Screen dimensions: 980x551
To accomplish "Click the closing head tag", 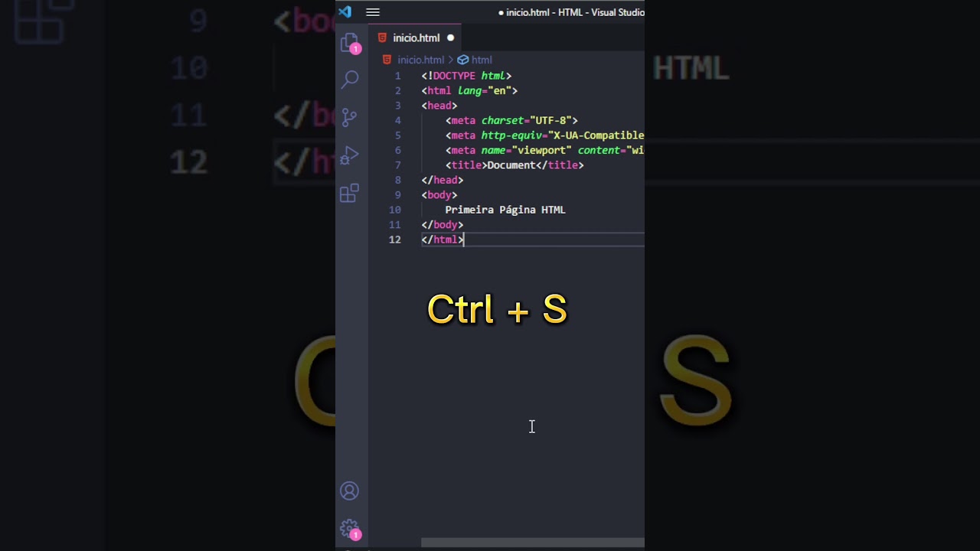I will pyautogui.click(x=443, y=180).
